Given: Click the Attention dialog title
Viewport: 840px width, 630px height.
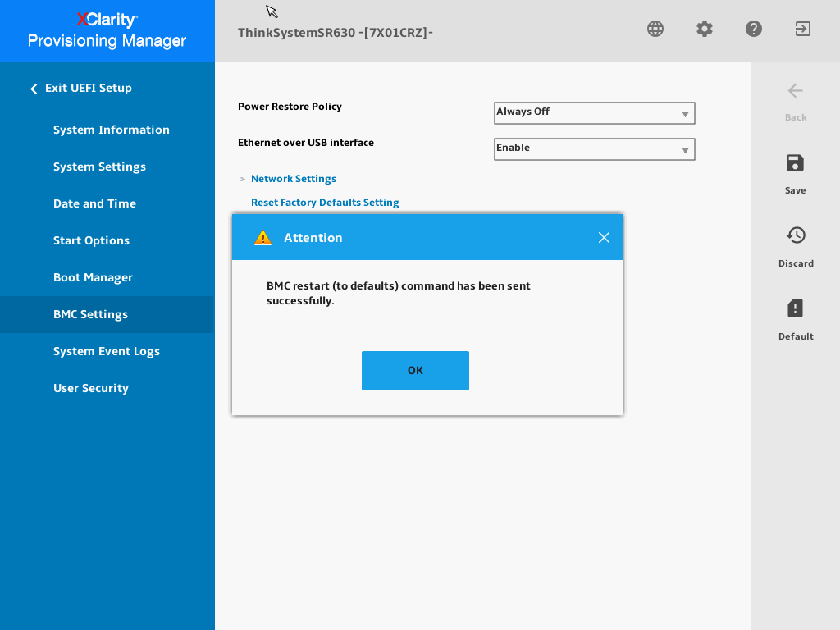Looking at the screenshot, I should 313,238.
